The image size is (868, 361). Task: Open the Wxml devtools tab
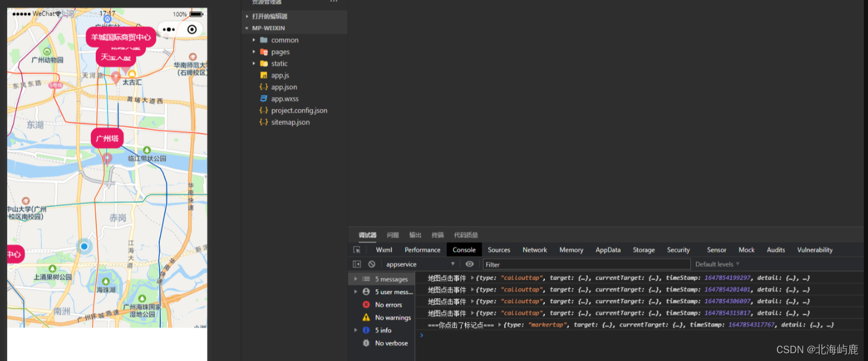[384, 250]
